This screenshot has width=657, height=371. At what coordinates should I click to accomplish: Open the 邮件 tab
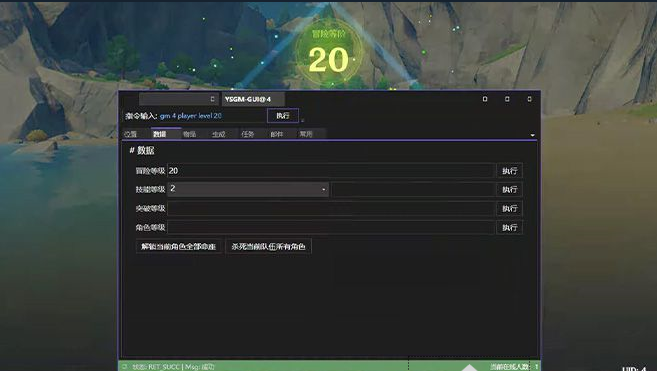point(277,134)
